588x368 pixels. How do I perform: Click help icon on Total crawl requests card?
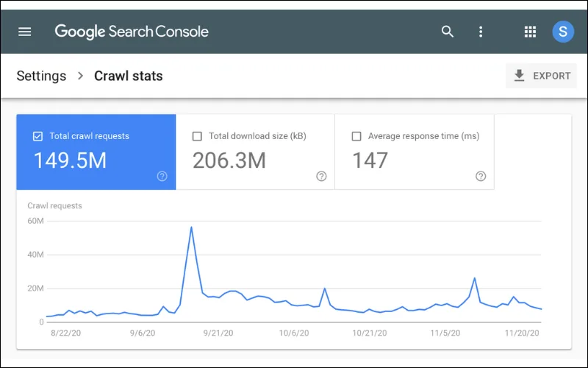coord(162,176)
